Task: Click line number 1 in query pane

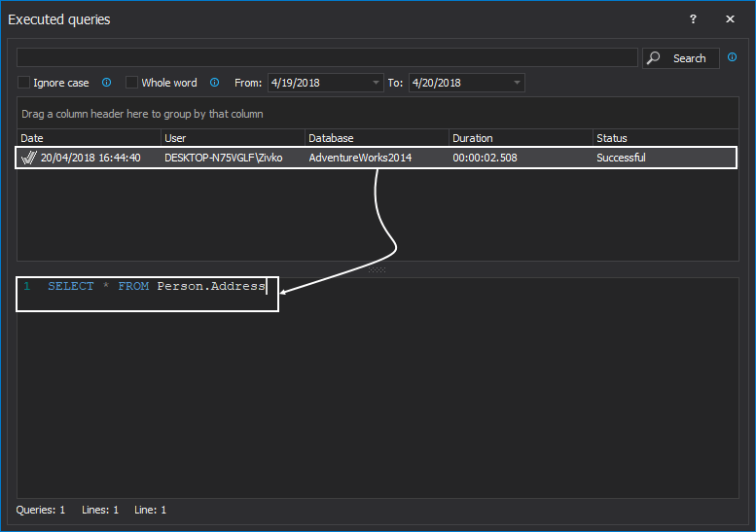Action: [27, 286]
